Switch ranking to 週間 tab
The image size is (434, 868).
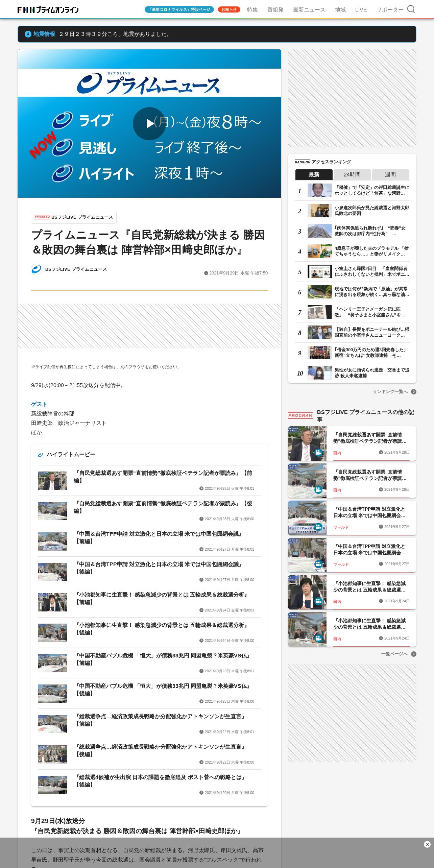pos(390,174)
